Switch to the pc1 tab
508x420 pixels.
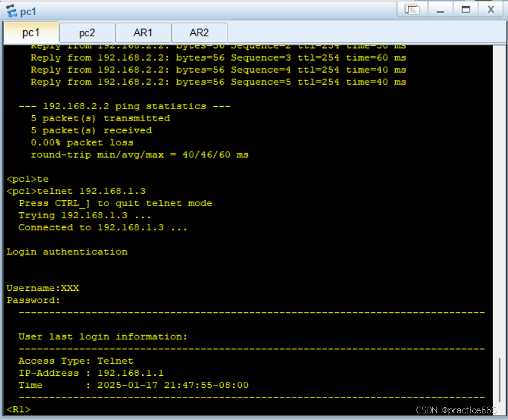coord(31,33)
